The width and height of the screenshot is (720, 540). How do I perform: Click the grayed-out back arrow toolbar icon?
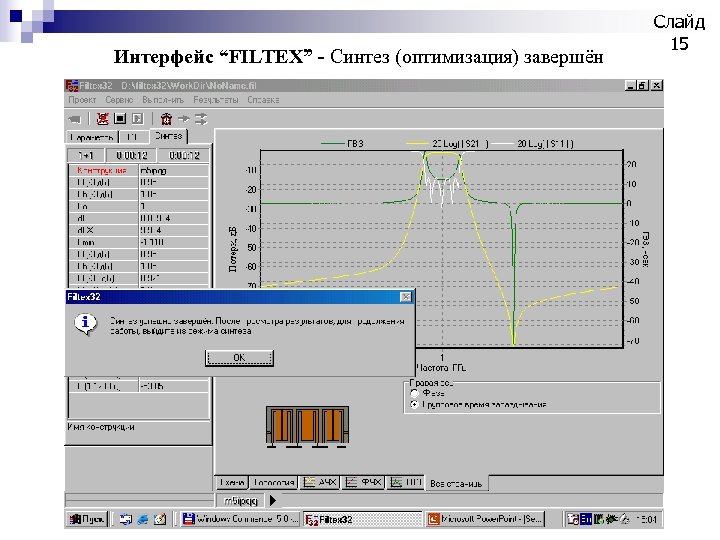tap(75, 119)
